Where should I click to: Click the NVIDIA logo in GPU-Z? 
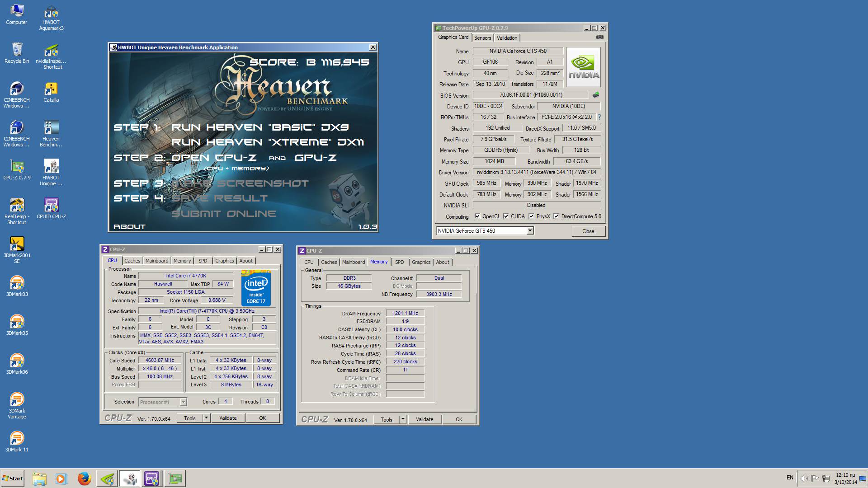584,67
